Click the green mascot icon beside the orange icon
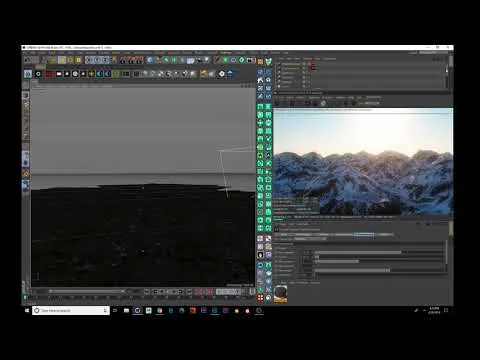480x360 pixels. [x=268, y=61]
